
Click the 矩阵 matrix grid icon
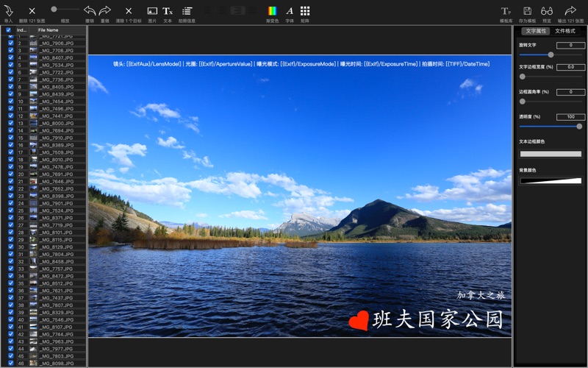305,11
